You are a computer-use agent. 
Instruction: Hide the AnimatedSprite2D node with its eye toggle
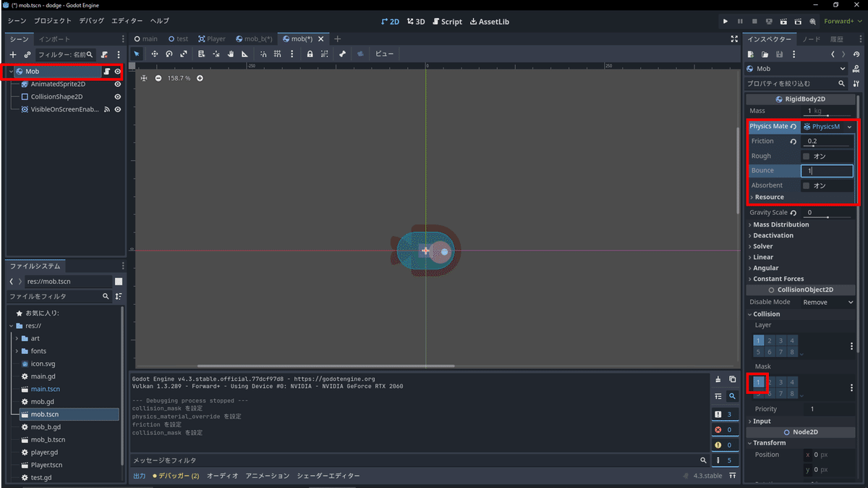(x=118, y=84)
